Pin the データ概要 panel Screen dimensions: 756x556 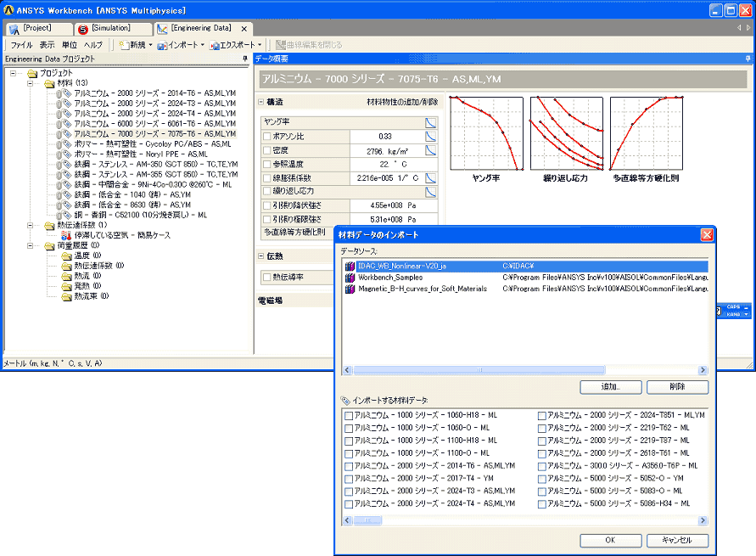coord(748,59)
